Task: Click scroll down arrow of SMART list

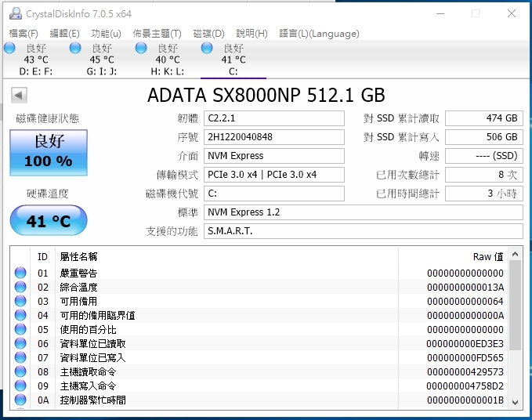Action: point(515,402)
